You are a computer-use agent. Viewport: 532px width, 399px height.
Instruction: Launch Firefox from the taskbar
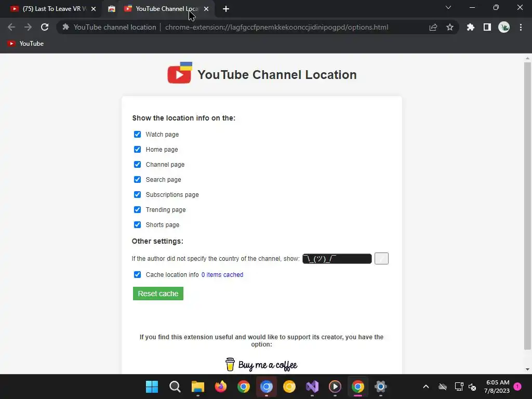(220, 387)
